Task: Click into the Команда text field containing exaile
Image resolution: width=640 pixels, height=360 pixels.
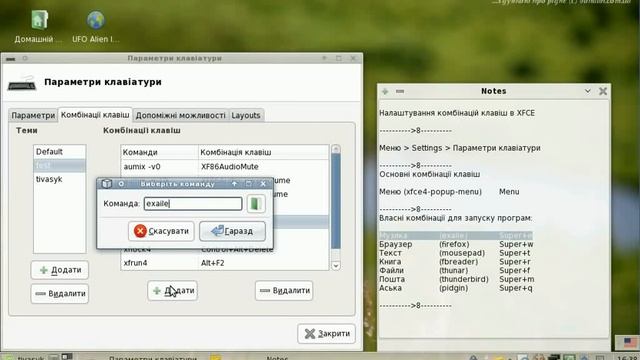Action: coord(193,204)
